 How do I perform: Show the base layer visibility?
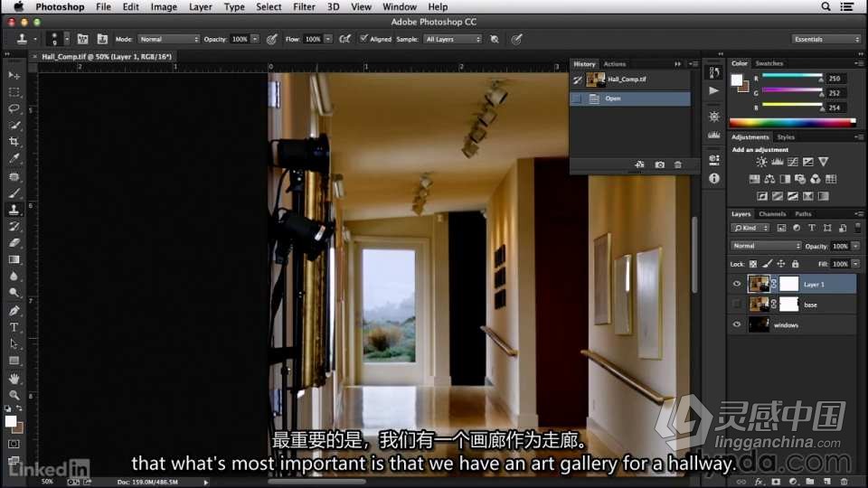[737, 305]
